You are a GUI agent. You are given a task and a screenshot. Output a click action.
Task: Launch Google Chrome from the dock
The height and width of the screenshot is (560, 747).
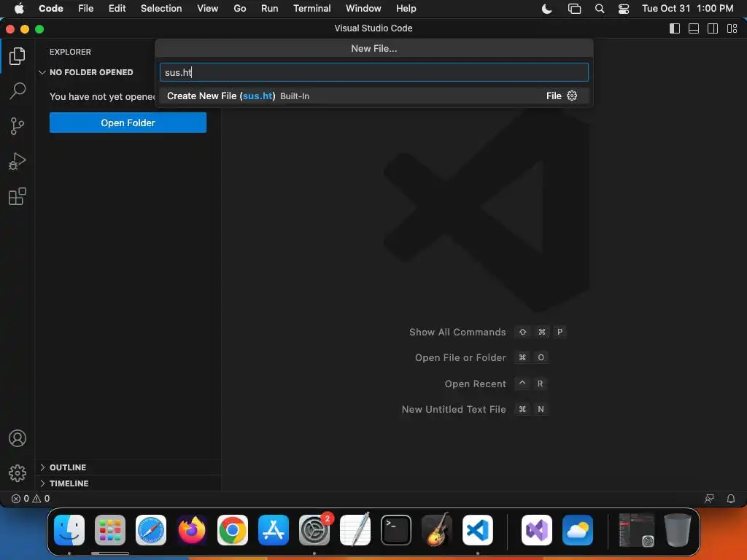233,529
